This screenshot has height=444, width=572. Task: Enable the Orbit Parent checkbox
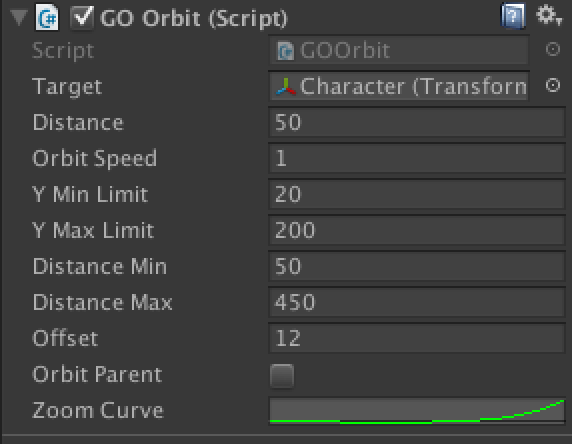[282, 375]
